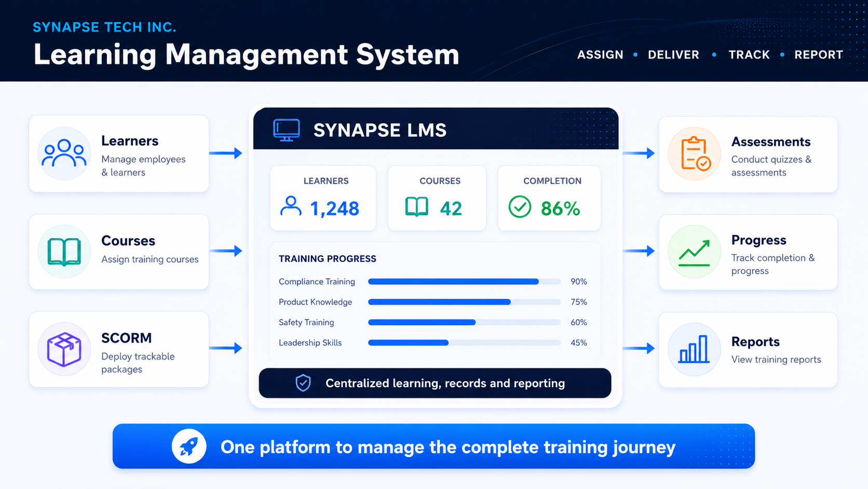Click the TRAINING PROGRESS heading
868x489 pixels.
point(328,259)
